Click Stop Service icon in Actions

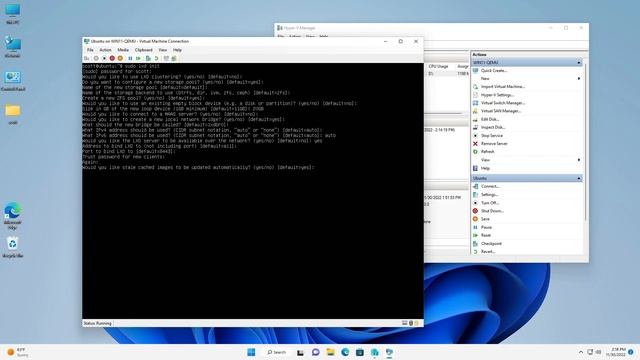tap(475, 136)
